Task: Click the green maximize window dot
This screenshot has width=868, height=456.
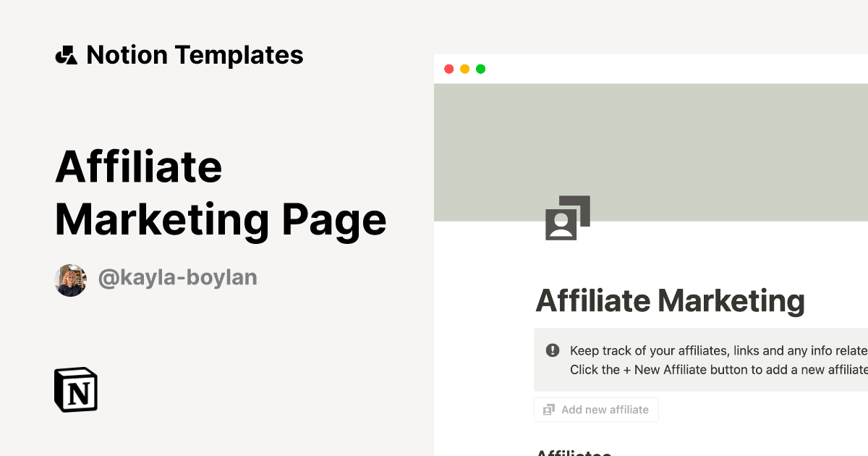Action: click(480, 69)
